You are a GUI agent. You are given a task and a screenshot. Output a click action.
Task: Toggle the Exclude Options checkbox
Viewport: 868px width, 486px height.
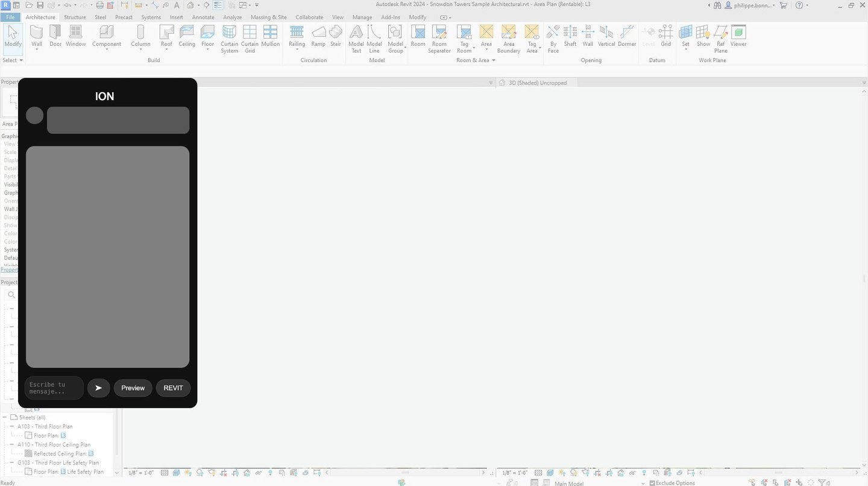[x=652, y=483]
